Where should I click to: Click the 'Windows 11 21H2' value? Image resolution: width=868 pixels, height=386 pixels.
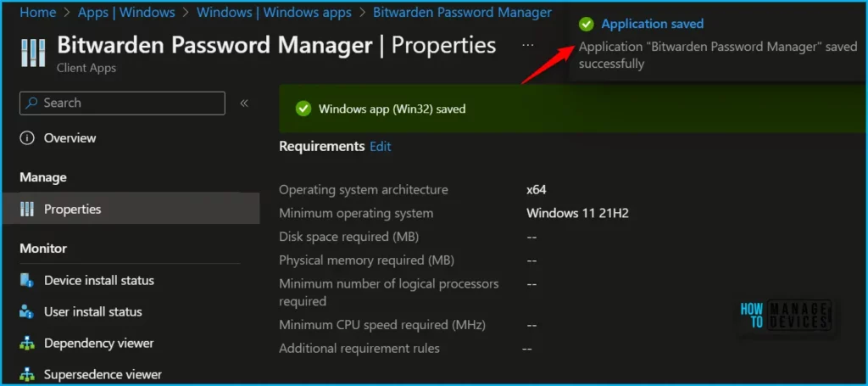click(x=577, y=213)
